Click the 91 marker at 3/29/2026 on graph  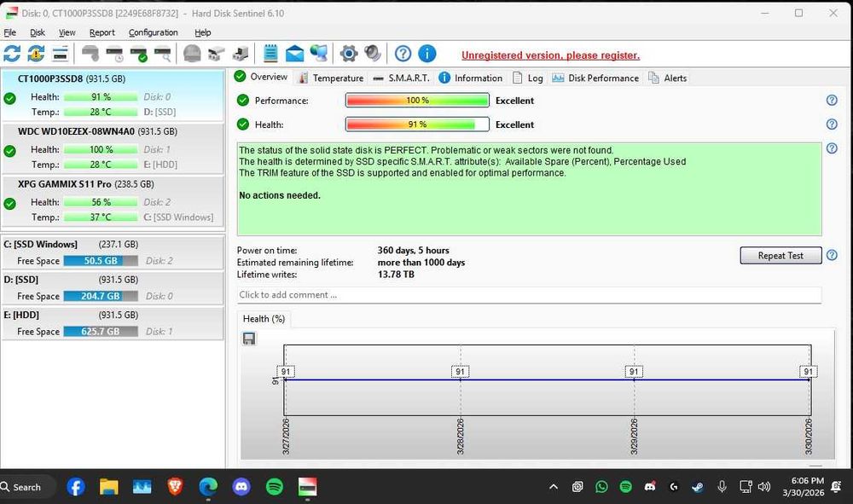pos(634,371)
